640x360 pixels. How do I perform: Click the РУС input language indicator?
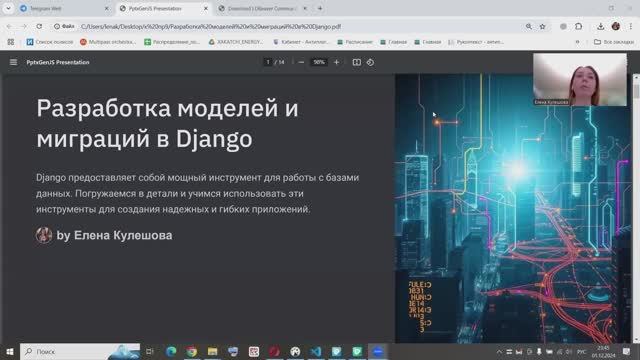[x=582, y=351]
